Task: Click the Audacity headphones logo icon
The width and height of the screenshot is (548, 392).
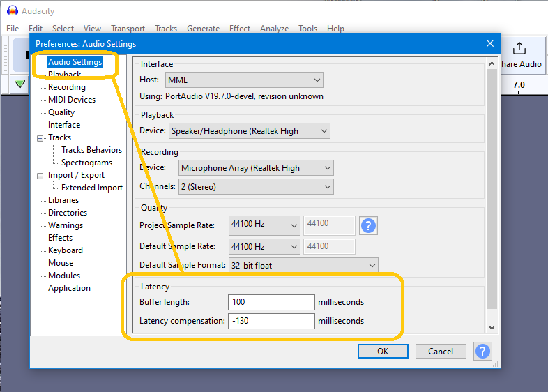Action: [x=13, y=10]
